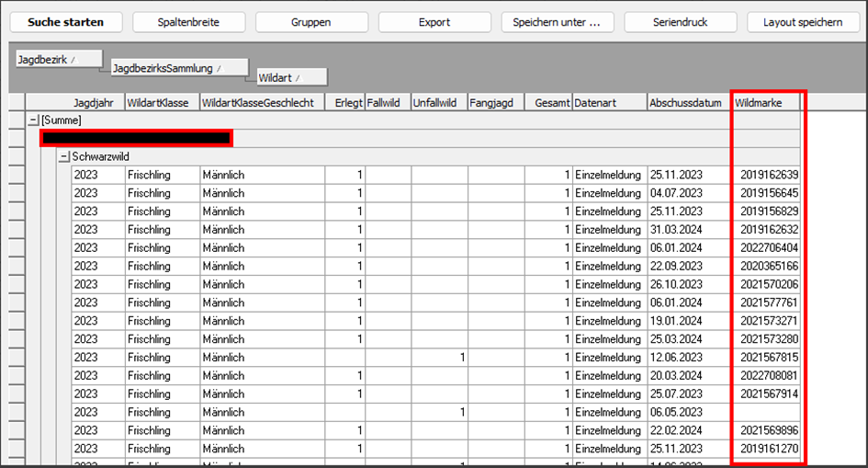Collapse the [Summe] group row
The width and height of the screenshot is (868, 468).
(x=33, y=120)
